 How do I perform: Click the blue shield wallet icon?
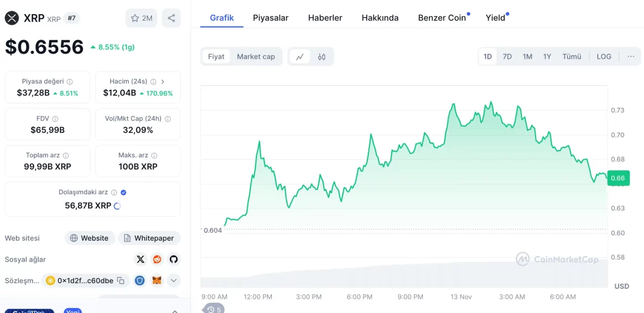140,280
